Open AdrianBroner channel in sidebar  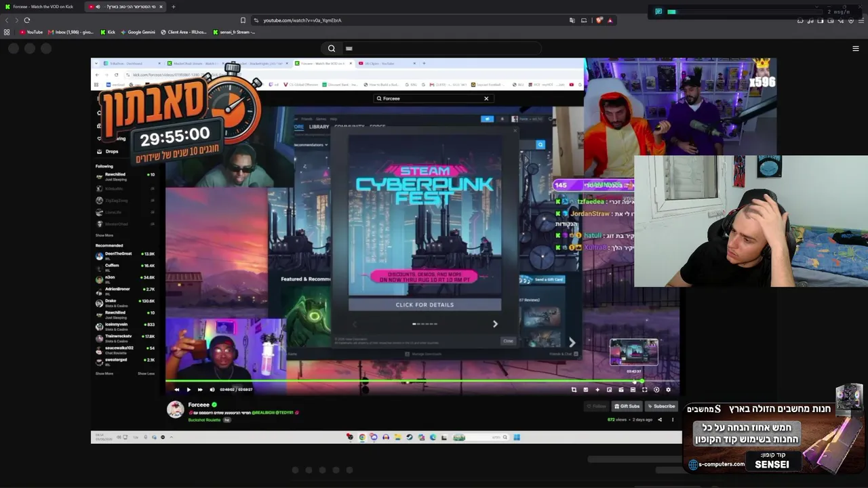click(125, 290)
